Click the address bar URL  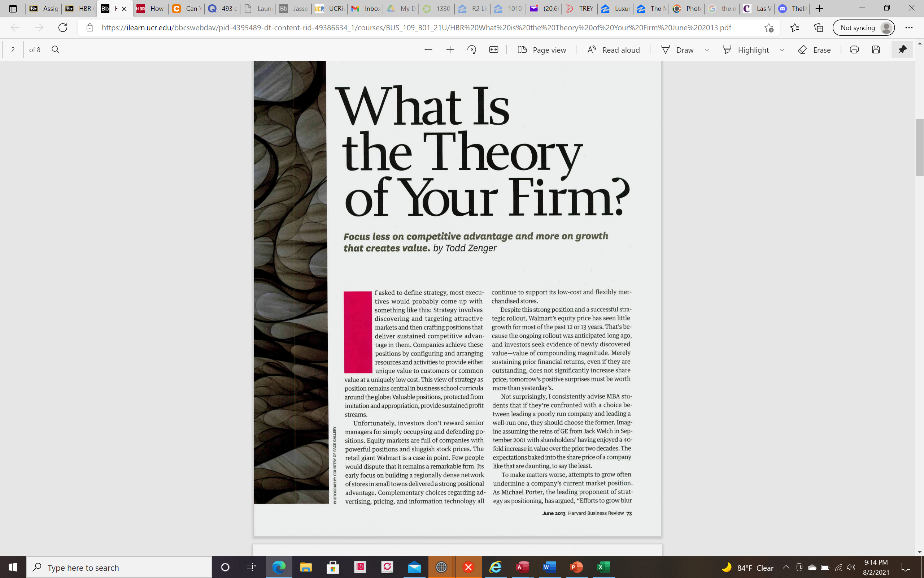pyautogui.click(x=416, y=27)
